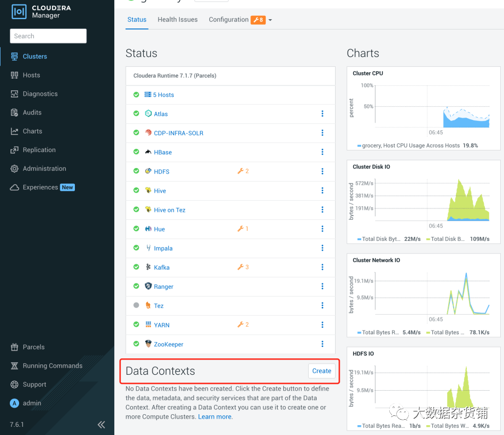Screen dimensions: 504x435
Task: Open the Impala service
Action: point(163,248)
